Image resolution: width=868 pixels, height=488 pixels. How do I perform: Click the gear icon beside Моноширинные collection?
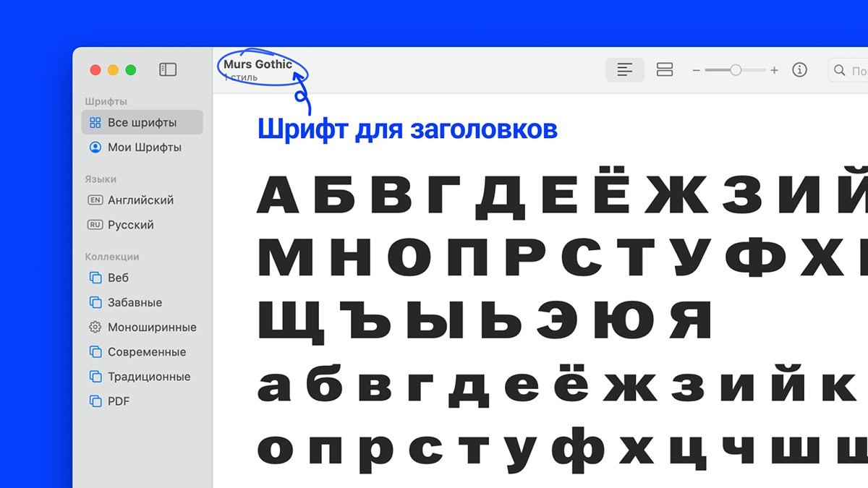click(x=95, y=327)
